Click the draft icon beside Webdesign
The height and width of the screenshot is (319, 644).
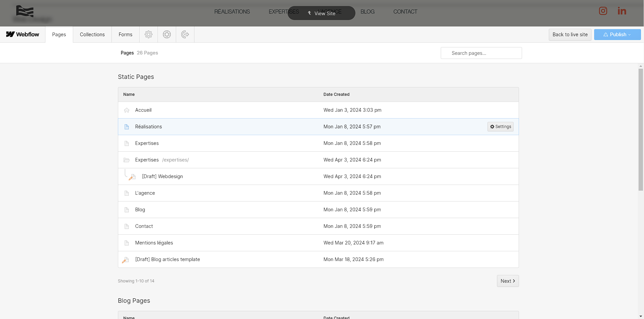tap(132, 177)
